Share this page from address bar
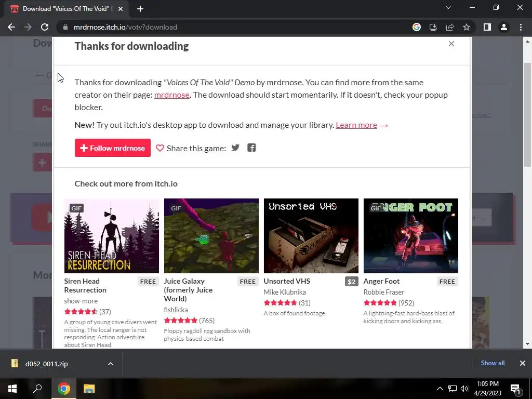532x399 pixels. pos(450,27)
